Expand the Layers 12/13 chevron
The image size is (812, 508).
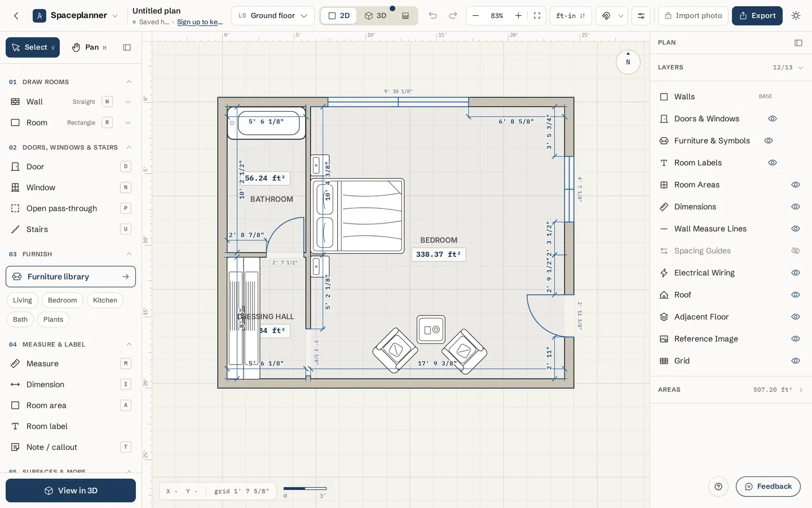coord(800,68)
